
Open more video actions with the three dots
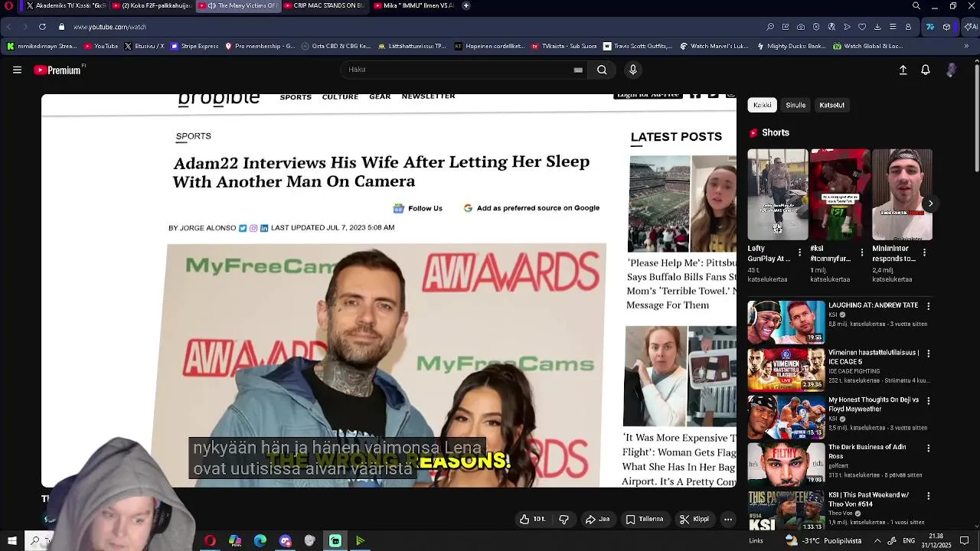728,519
